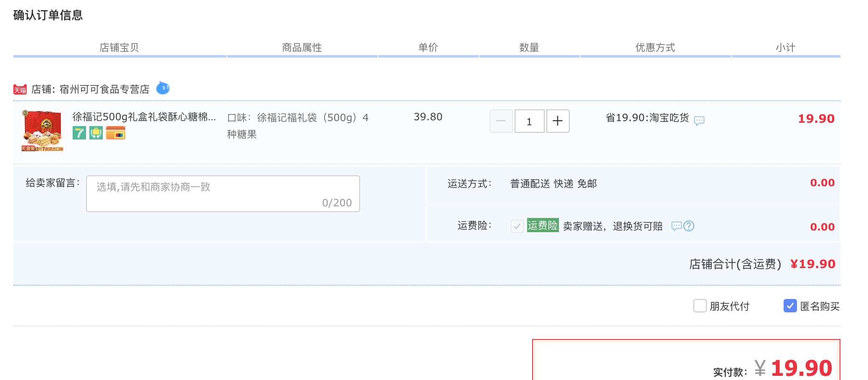Click the 确认订单信息 heading

coord(48,15)
